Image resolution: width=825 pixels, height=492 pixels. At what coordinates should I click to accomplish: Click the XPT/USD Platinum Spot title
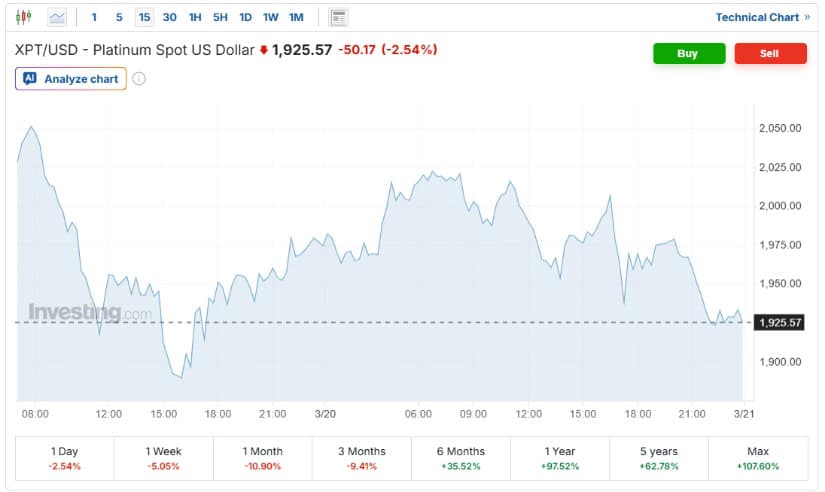point(133,50)
